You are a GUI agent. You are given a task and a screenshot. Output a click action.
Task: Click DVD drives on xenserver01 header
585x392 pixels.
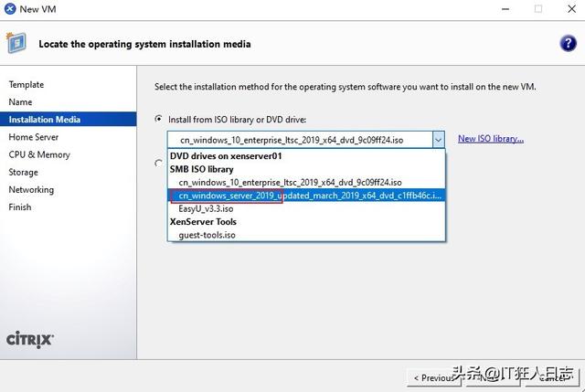tap(226, 156)
